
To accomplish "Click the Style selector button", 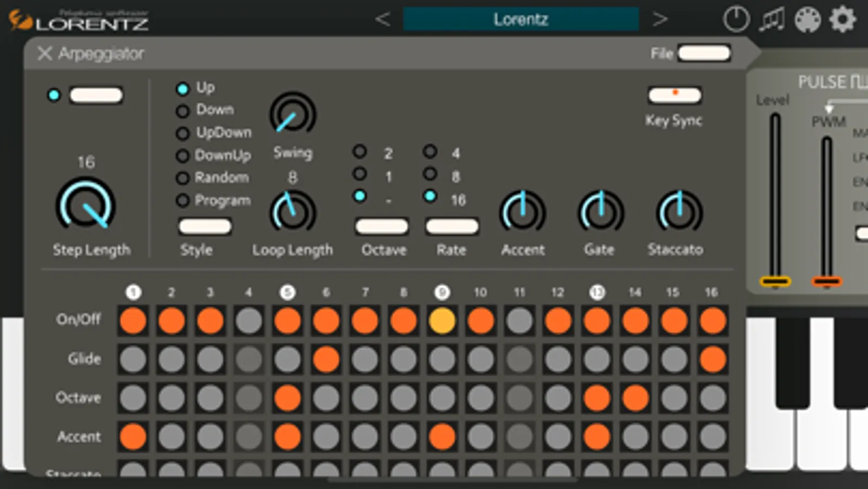I will coord(205,226).
